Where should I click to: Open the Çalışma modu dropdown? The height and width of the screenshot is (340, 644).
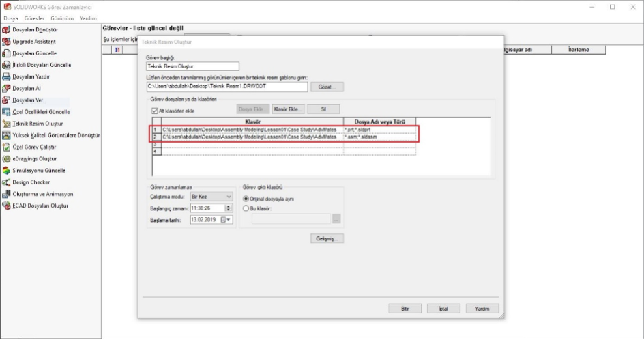(211, 197)
